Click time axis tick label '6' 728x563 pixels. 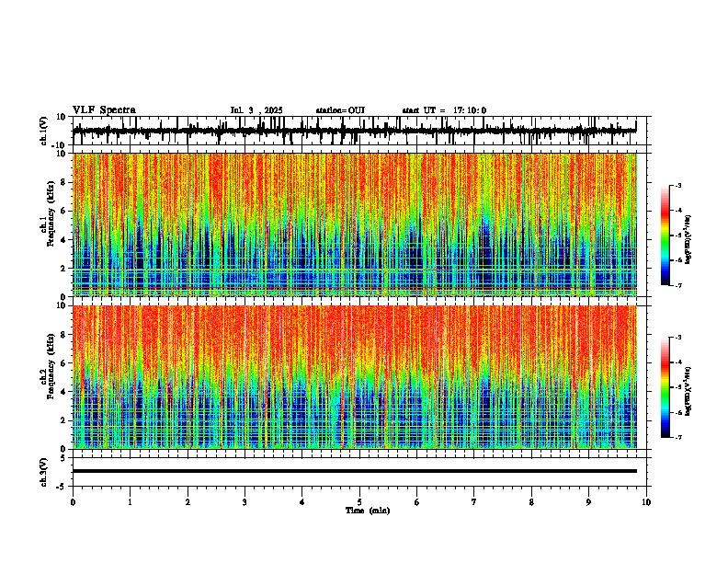(417, 502)
